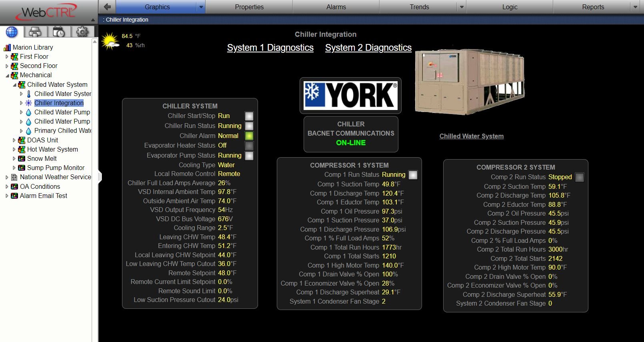Follow the Chilled Water System link
The image size is (644, 342).
pos(471,136)
